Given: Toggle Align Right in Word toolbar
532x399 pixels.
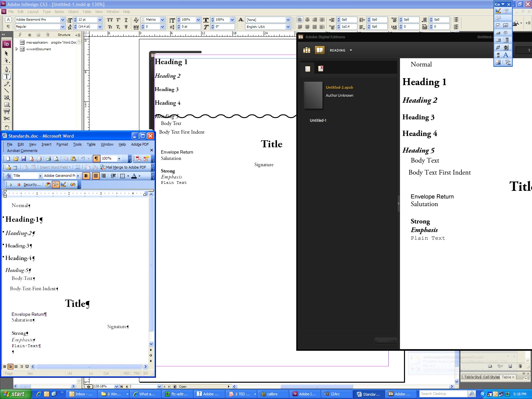Looking at the screenshot, I should 103,176.
